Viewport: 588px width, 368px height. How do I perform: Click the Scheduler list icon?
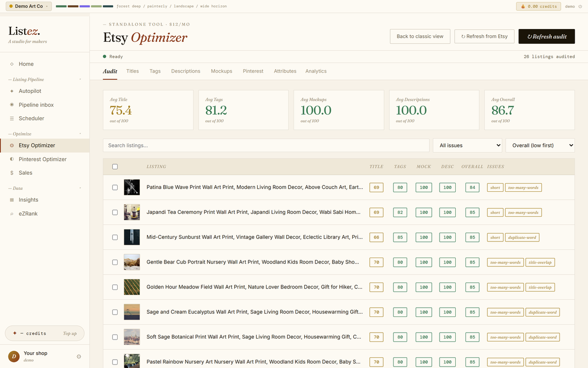(12, 118)
